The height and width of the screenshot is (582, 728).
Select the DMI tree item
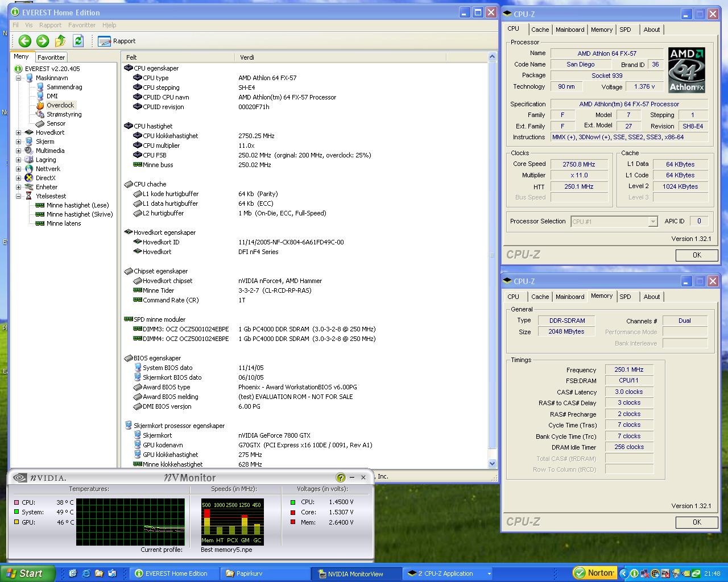click(x=52, y=96)
